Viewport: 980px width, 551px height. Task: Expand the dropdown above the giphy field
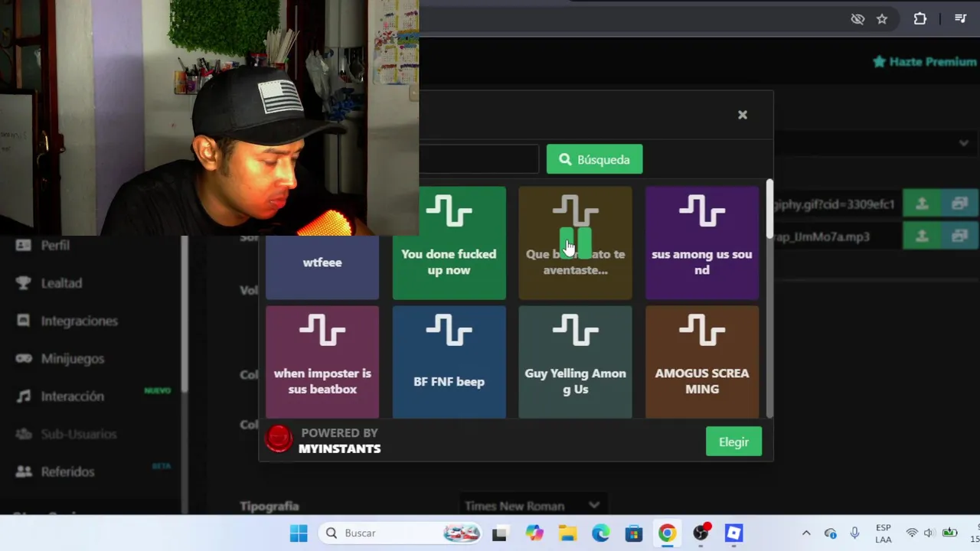tap(963, 143)
